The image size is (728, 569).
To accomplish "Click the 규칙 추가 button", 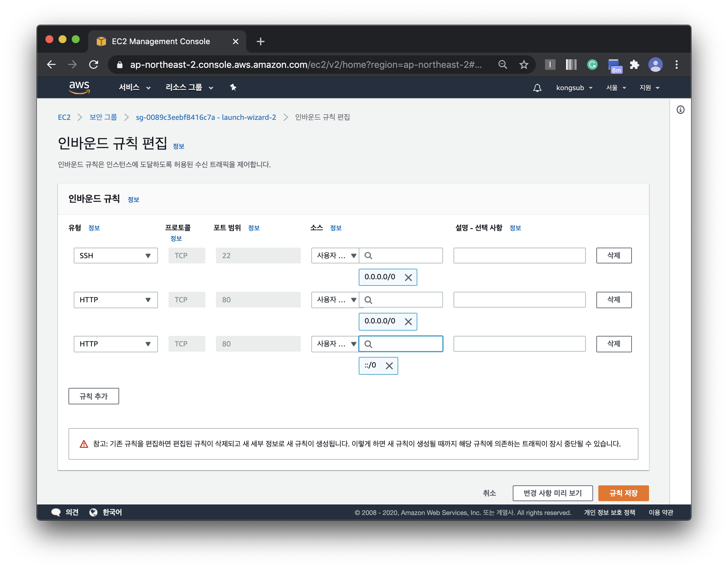I will 94,396.
